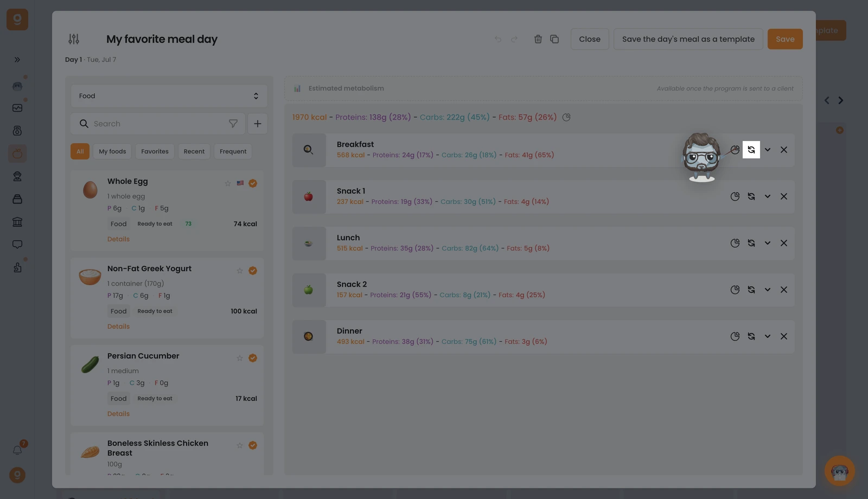Go to previous day with left arrow

827,100
